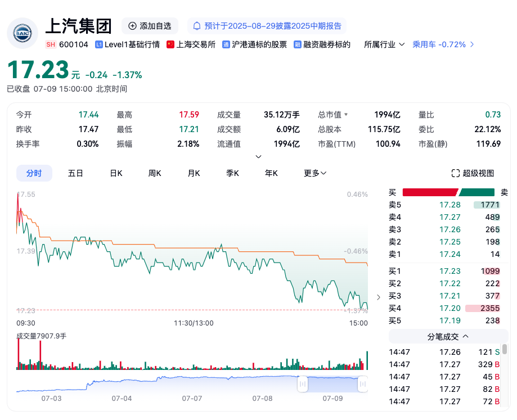Image resolution: width=517 pixels, height=420 pixels.
Task: Click the stock code 600104
Action: pyautogui.click(x=74, y=44)
